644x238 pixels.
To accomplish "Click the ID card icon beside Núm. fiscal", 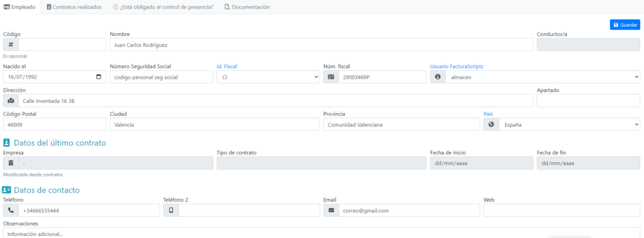I will coord(331,77).
